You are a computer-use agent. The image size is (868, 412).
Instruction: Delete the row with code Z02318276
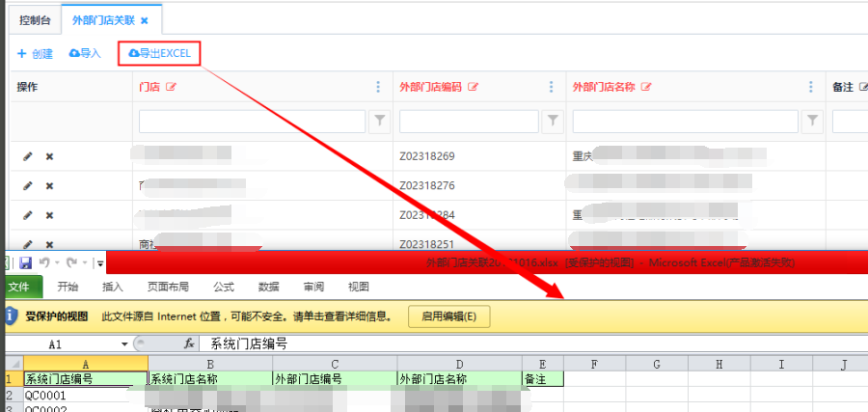[49, 186]
